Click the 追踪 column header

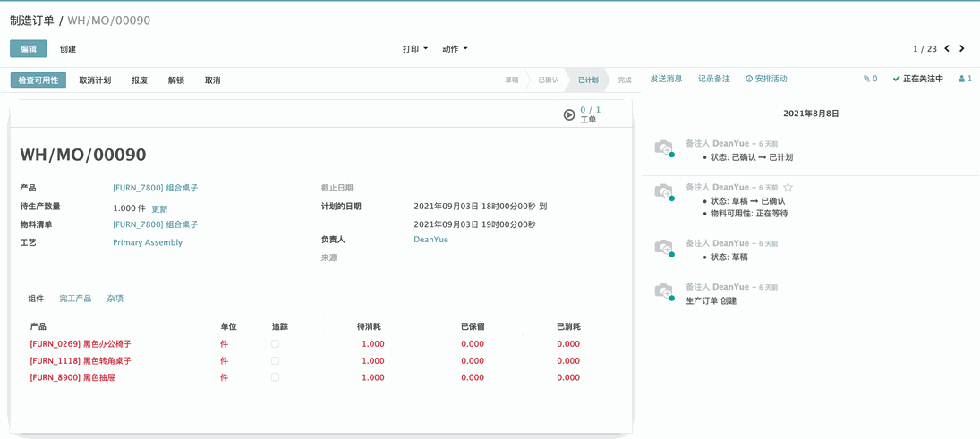click(279, 326)
